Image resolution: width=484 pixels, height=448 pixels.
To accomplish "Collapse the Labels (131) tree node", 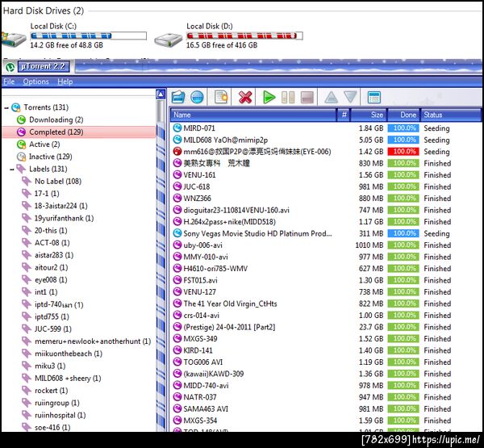I will click(12, 170).
